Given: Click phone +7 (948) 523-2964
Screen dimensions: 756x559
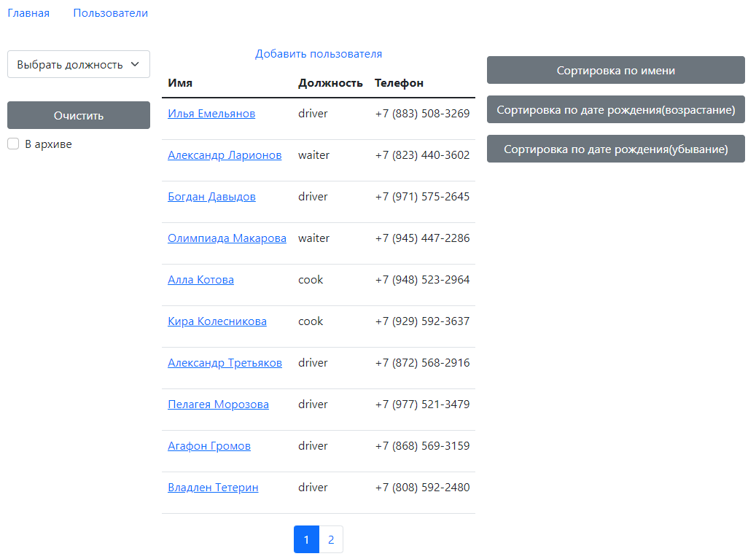Looking at the screenshot, I should point(422,280).
